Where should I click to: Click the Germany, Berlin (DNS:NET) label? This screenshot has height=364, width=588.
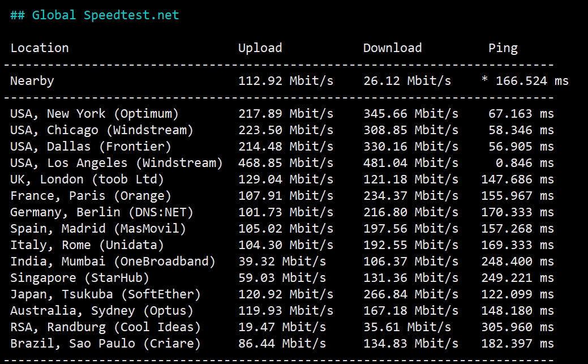pos(102,212)
